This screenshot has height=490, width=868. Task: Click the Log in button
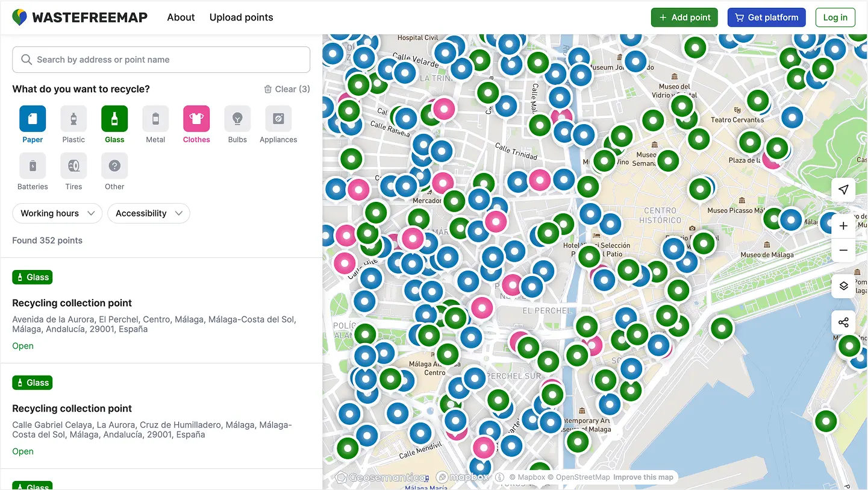pyautogui.click(x=835, y=17)
